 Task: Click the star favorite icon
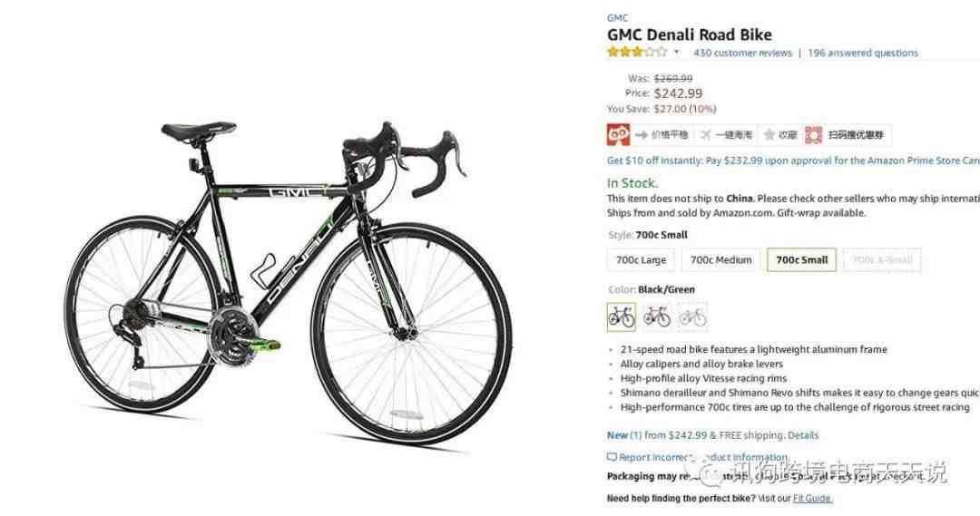click(770, 135)
